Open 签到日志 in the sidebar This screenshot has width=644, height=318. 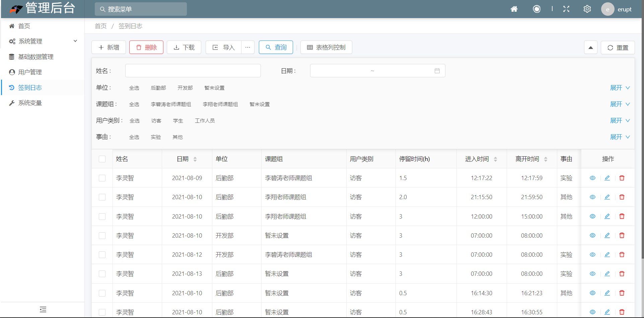pos(43,87)
